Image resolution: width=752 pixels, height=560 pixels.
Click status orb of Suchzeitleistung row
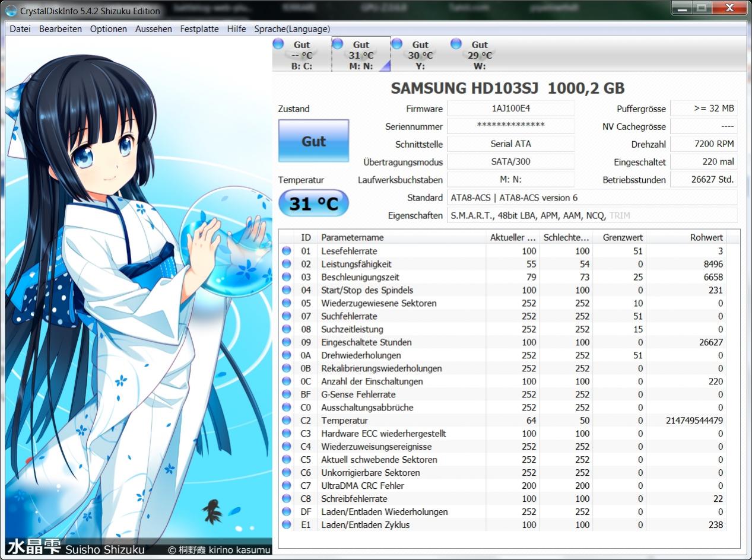(x=287, y=329)
